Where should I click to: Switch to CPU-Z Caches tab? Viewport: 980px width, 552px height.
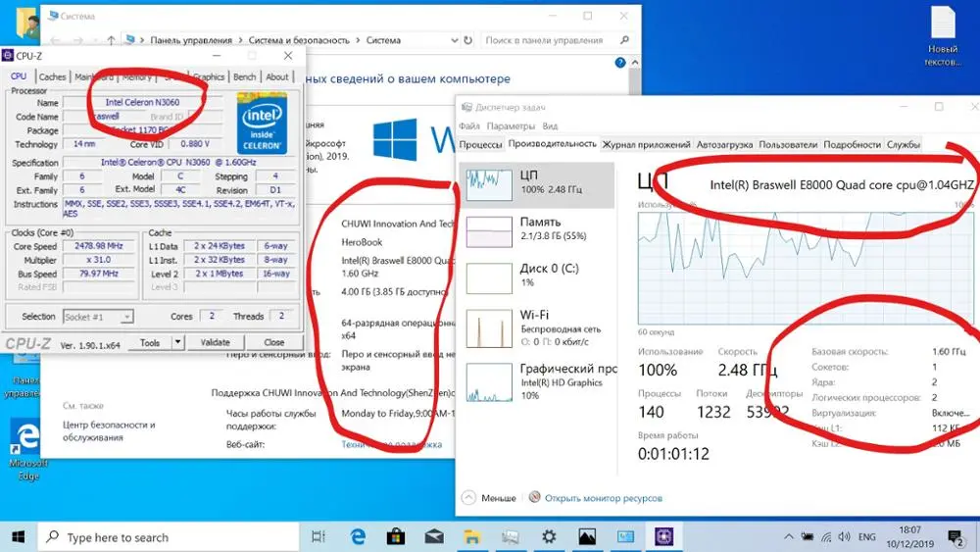(52, 76)
